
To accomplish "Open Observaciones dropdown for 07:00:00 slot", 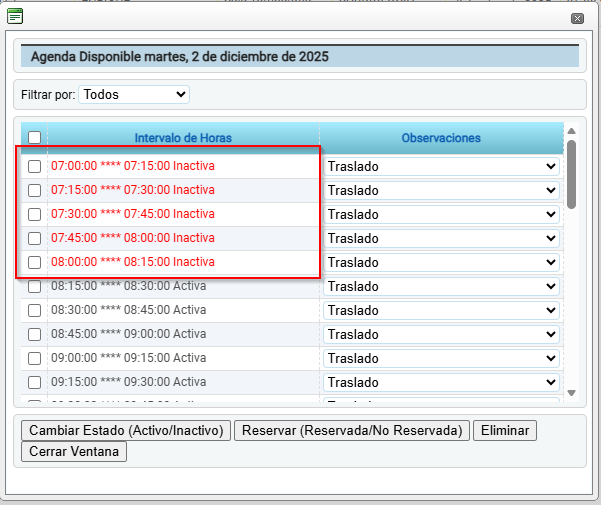I will (x=441, y=166).
